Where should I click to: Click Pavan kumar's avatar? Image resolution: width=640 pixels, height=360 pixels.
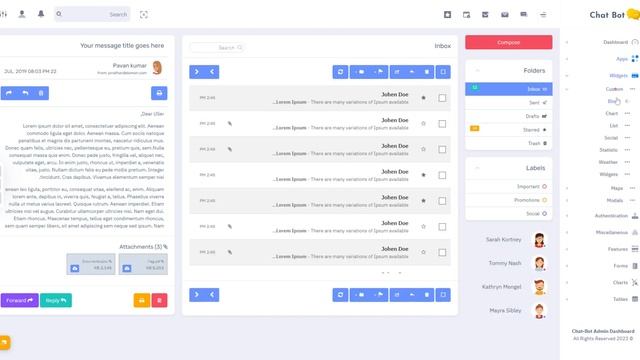[157, 68]
